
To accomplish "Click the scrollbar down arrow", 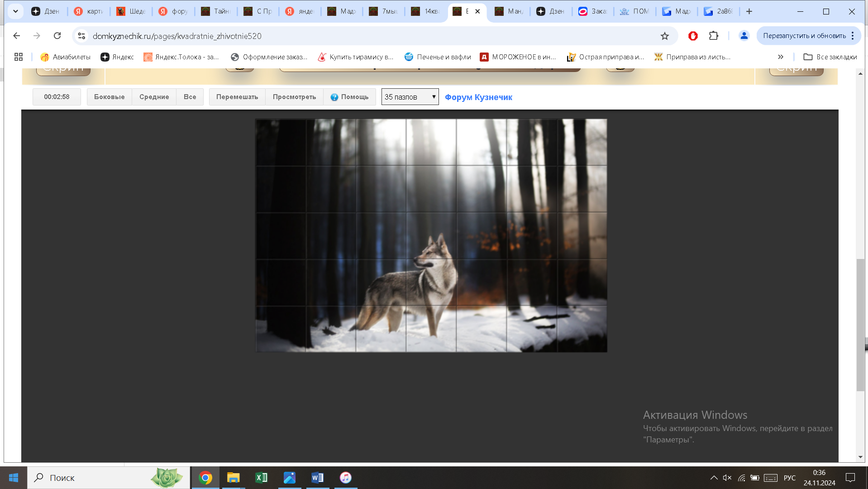I will click(860, 457).
